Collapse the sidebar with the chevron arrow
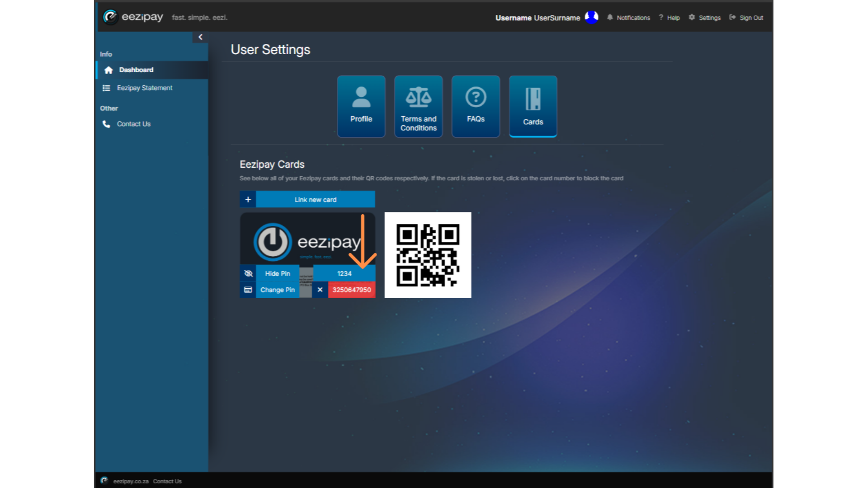The height and width of the screenshot is (488, 868). point(200,37)
